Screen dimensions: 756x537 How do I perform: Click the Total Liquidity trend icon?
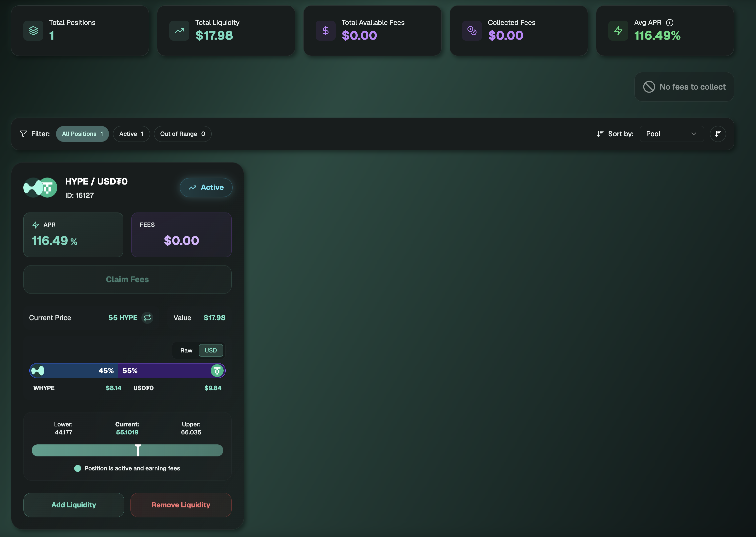(179, 31)
